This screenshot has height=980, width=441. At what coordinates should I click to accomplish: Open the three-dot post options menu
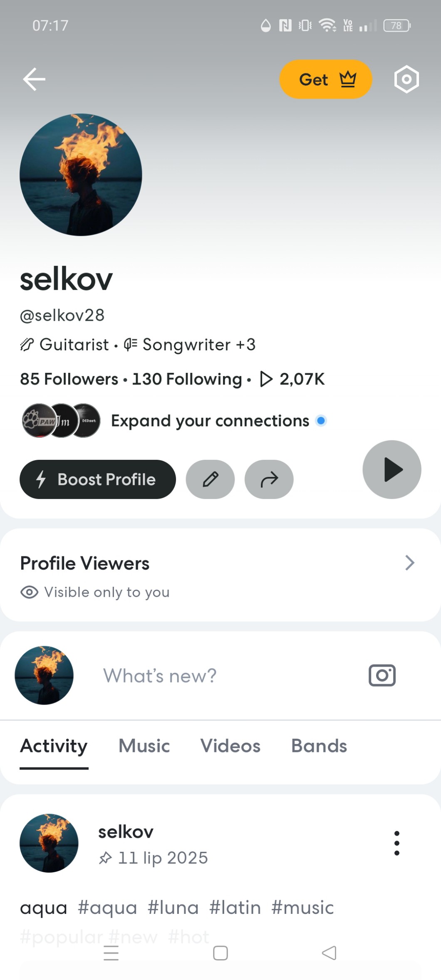click(397, 843)
